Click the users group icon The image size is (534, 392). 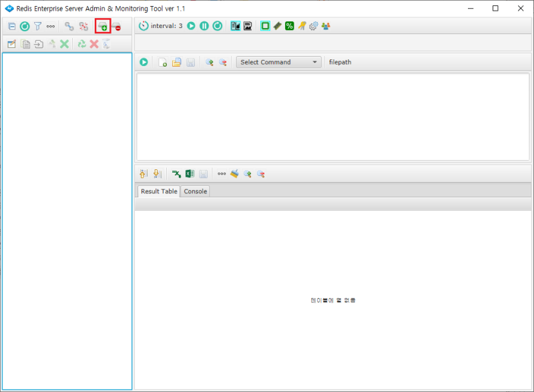click(x=325, y=26)
